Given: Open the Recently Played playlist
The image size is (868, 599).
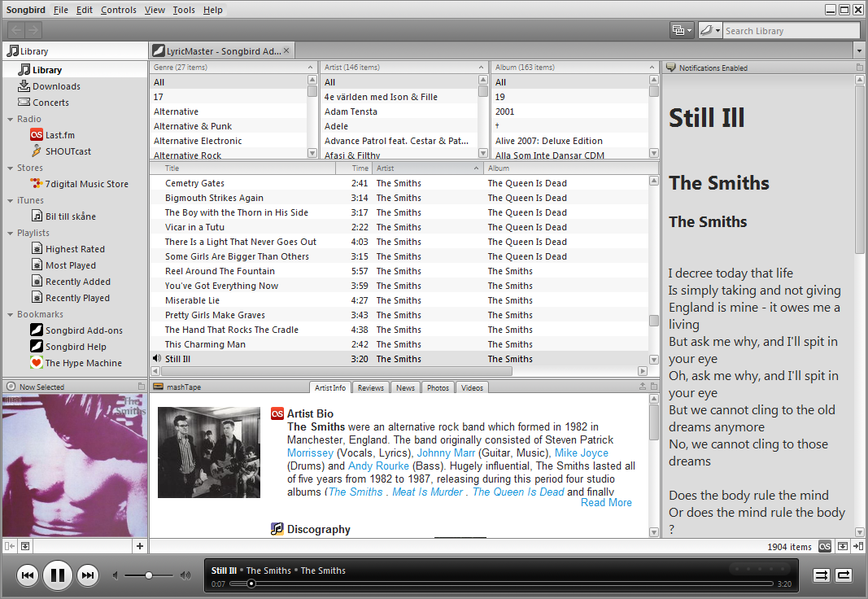Looking at the screenshot, I should pos(77,298).
